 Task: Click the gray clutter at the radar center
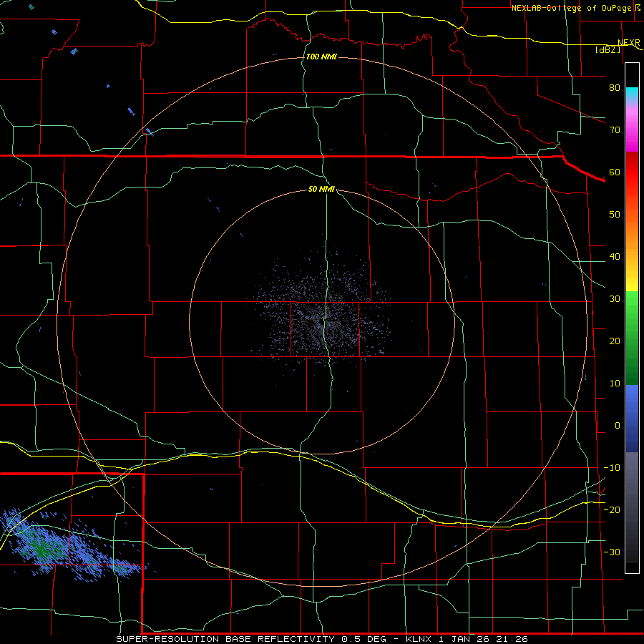coord(323,323)
